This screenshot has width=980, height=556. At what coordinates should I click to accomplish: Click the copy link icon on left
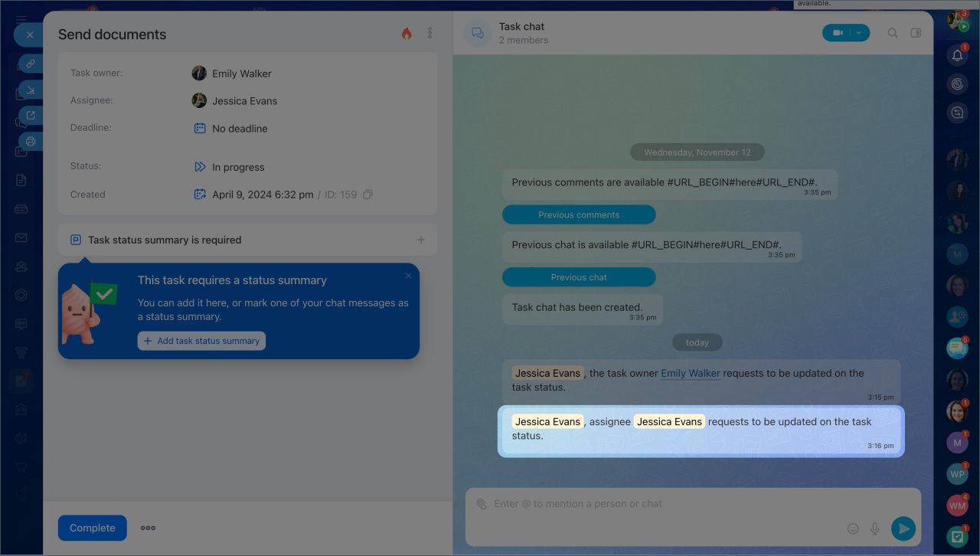pos(31,63)
